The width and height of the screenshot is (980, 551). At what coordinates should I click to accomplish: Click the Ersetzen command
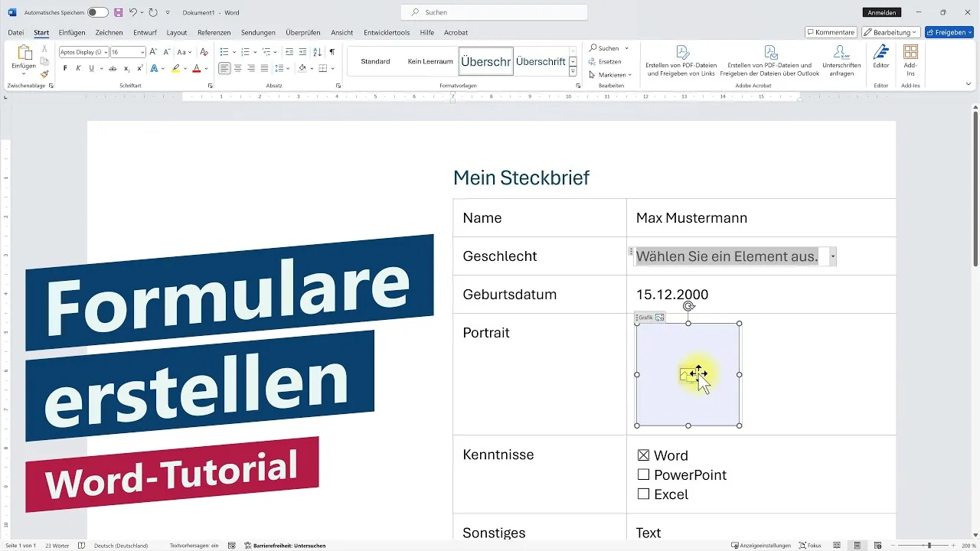tap(607, 62)
